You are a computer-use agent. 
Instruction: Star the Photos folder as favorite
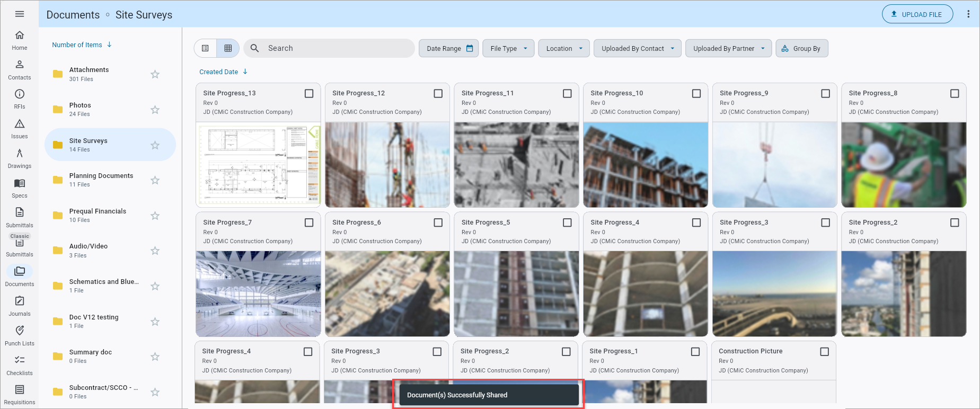(x=155, y=110)
